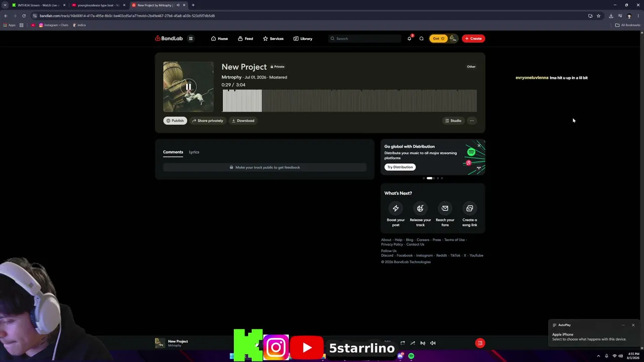The width and height of the screenshot is (644, 362).
Task: Open the Services nav item
Action: click(273, 39)
